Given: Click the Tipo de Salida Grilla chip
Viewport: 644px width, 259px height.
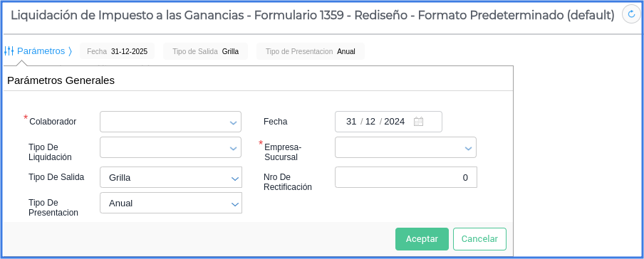Looking at the screenshot, I should (205, 51).
